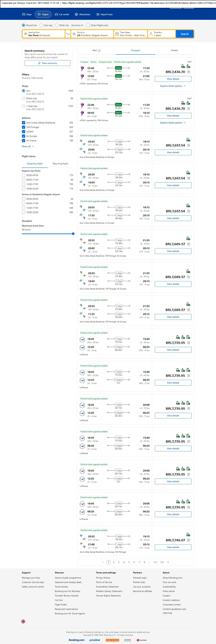Click the help icon next to BRL7,436.70 on first result
This screenshot has width=216, height=644.
(189, 72)
